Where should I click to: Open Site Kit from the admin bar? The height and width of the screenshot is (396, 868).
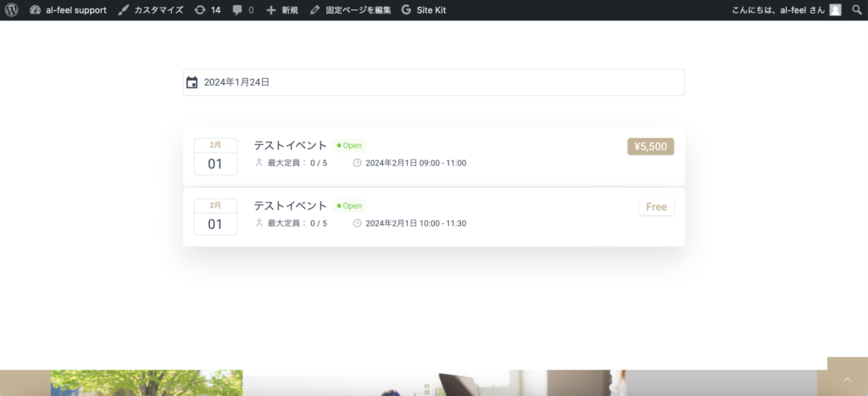coord(424,10)
